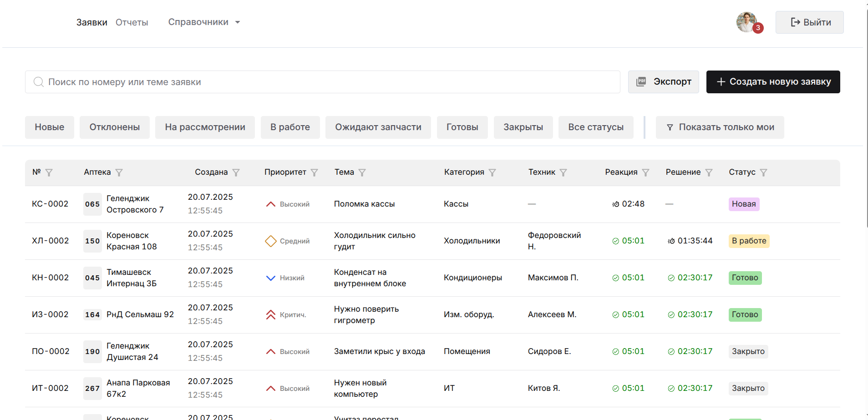Viewport: 868px width, 420px height.
Task: Click the Техник column filter funnel
Action: tap(563, 172)
